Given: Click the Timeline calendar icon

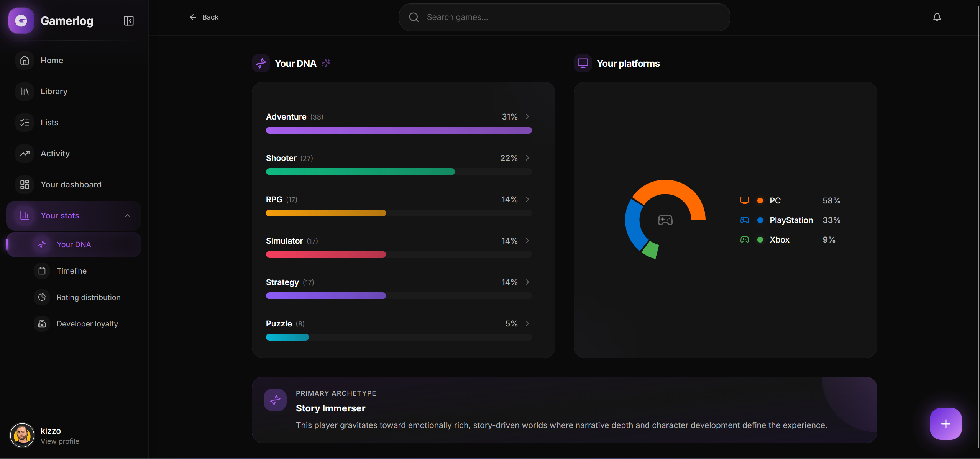Looking at the screenshot, I should tap(42, 270).
